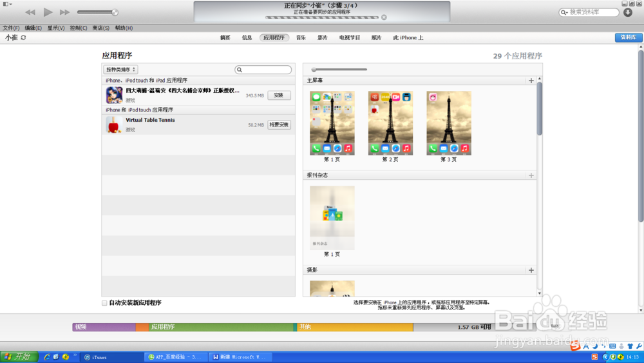Screen dimensions: 644x363
Task: Switch to the 照片 tab
Action: (x=376, y=37)
